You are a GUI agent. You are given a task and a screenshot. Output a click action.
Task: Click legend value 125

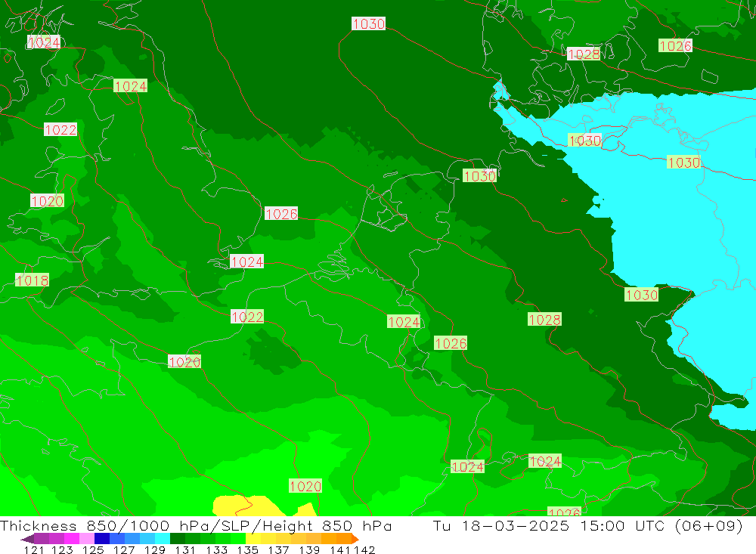pyautogui.click(x=93, y=549)
